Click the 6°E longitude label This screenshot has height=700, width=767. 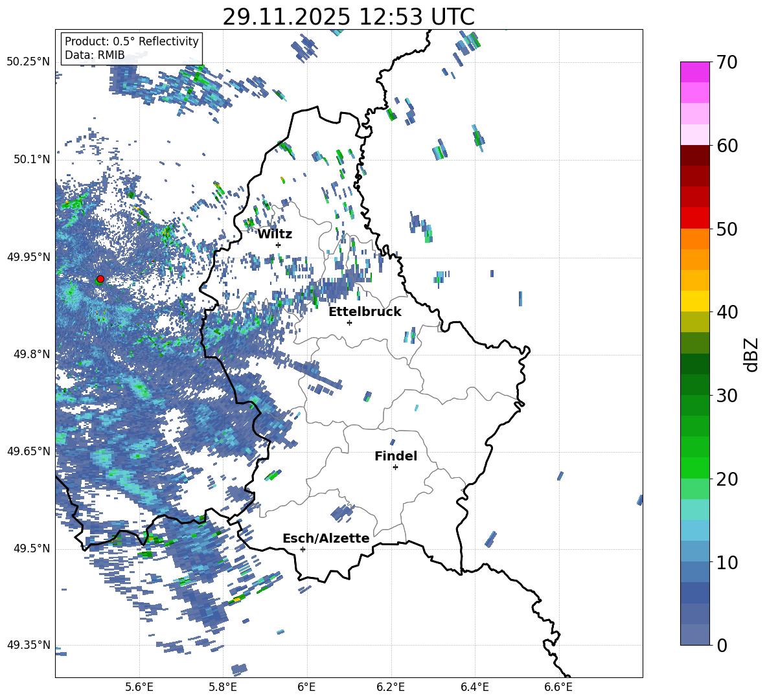pyautogui.click(x=306, y=687)
